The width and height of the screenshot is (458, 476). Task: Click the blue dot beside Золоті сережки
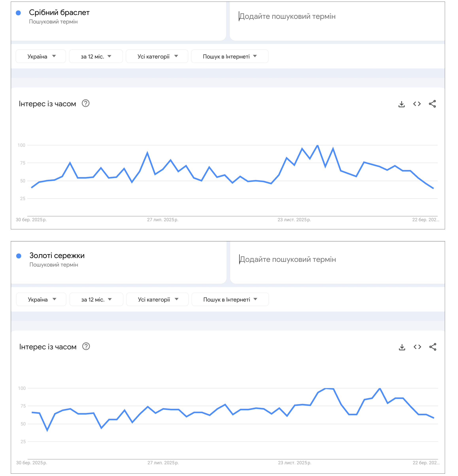19,256
